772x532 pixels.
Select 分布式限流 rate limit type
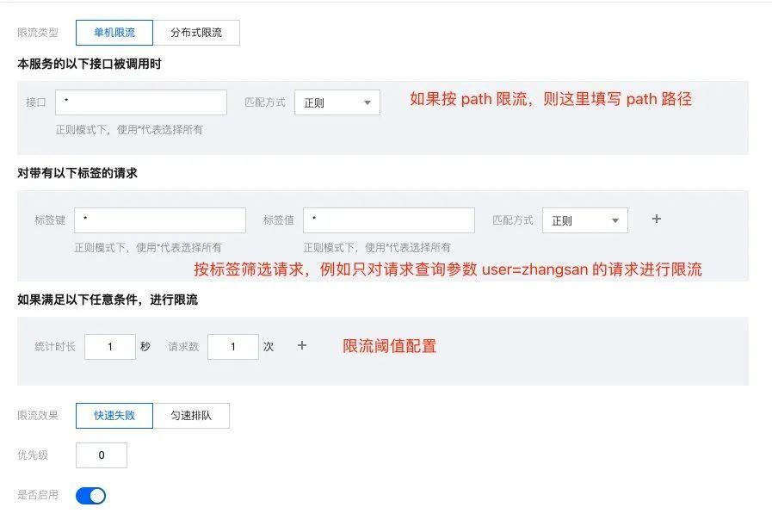click(196, 33)
